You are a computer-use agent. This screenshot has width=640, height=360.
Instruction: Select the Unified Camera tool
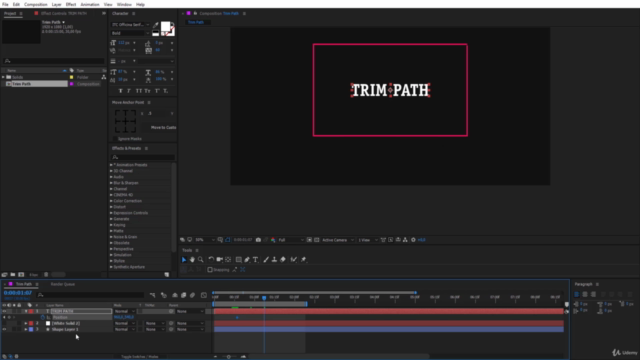tap(220, 260)
